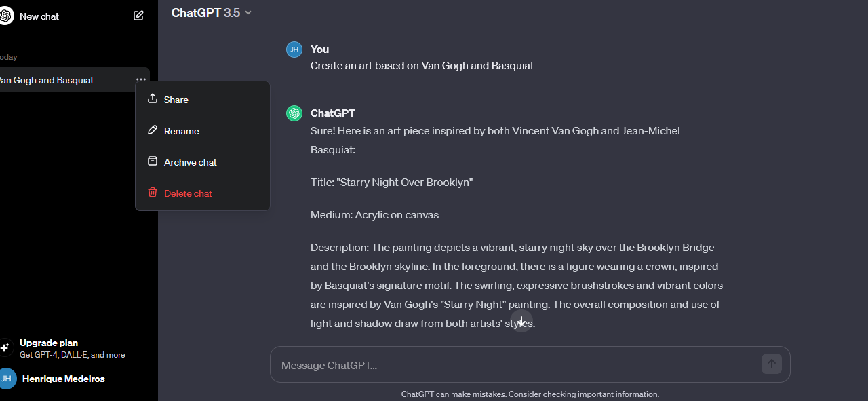Click the Rename pencil icon
The width and height of the screenshot is (868, 401).
tap(153, 130)
